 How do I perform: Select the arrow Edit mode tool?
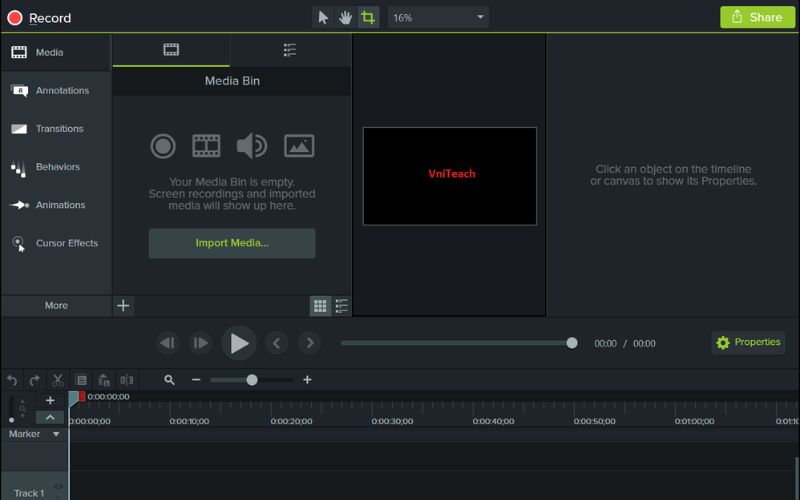tap(323, 18)
